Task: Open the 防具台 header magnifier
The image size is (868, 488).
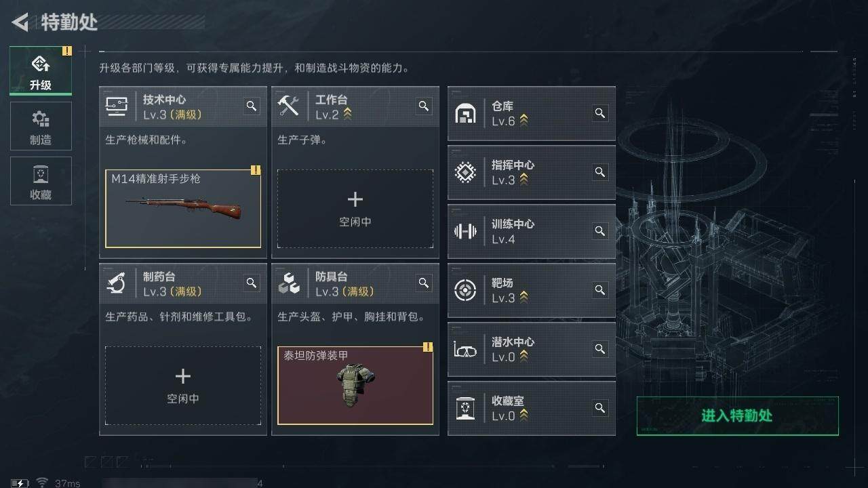Action: (x=424, y=283)
